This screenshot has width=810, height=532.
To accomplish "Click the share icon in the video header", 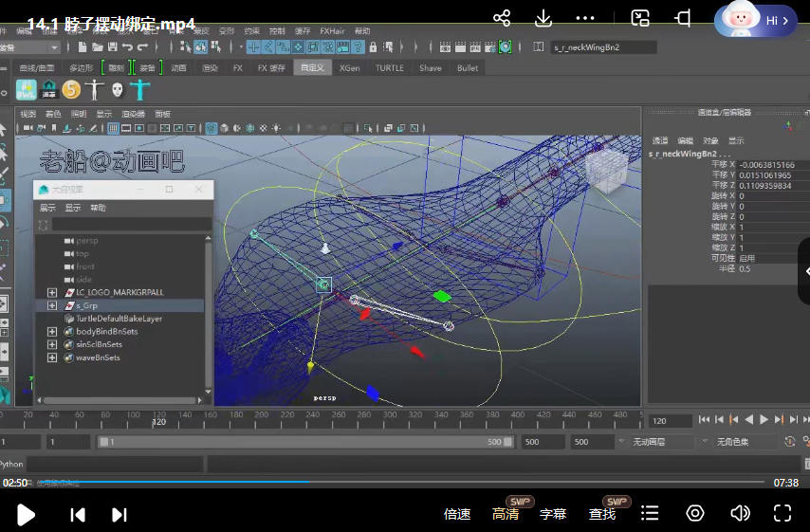I will point(502,18).
